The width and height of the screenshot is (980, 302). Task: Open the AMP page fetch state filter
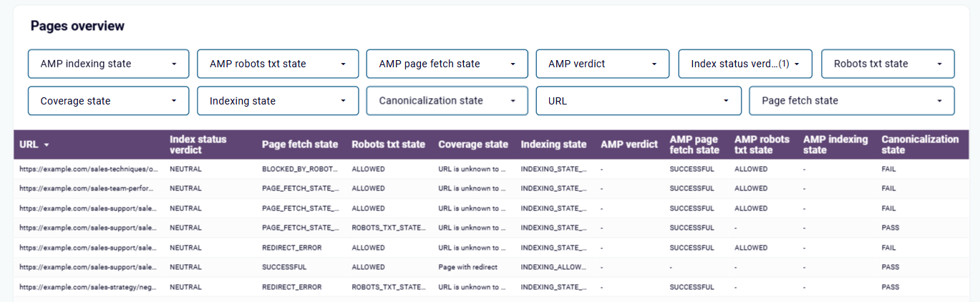pyautogui.click(x=447, y=64)
